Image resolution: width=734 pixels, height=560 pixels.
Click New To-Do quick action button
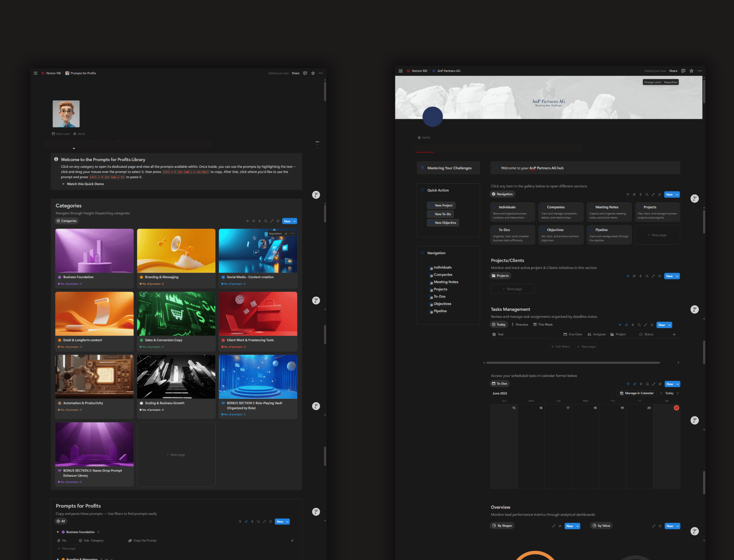pos(440,214)
